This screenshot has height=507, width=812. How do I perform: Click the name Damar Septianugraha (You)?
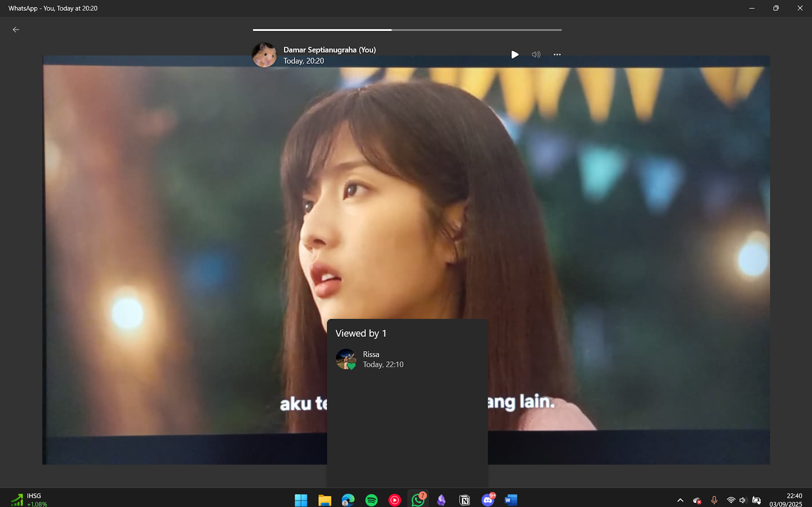(329, 50)
